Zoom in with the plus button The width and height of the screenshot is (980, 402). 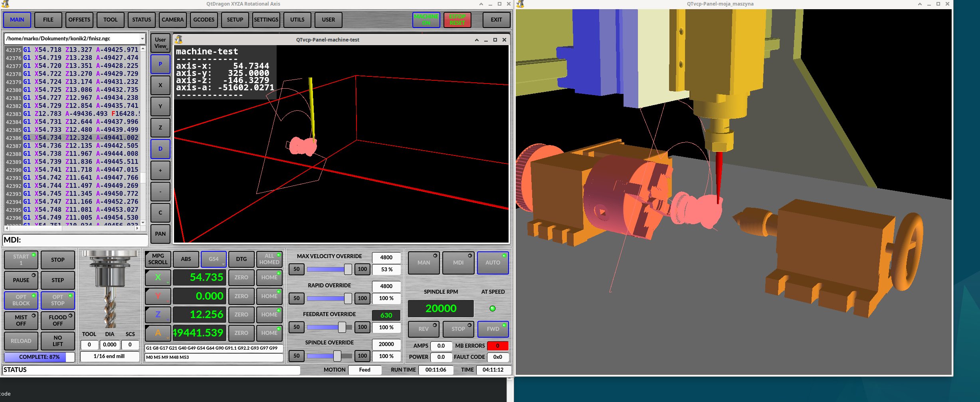[x=160, y=170]
